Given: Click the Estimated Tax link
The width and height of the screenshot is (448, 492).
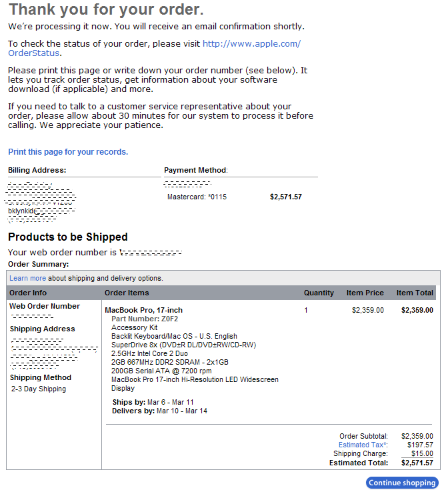Looking at the screenshot, I should pyautogui.click(x=362, y=445).
